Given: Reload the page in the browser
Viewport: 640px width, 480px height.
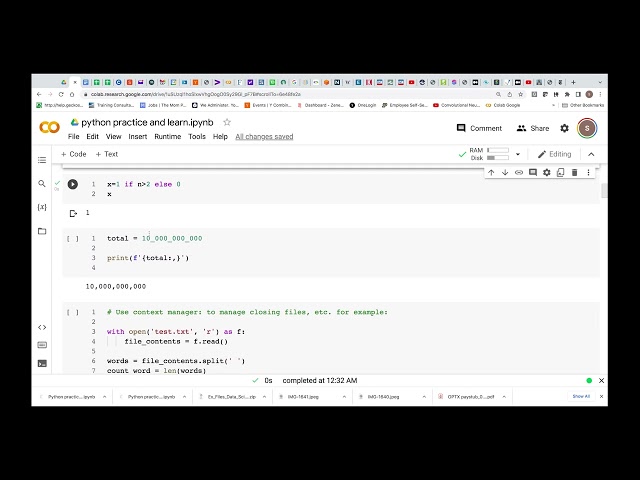Looking at the screenshot, I should coord(61,94).
